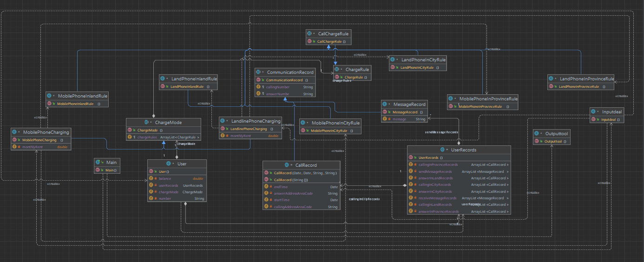Select the Inputdeal() constructor row

pos(607,119)
